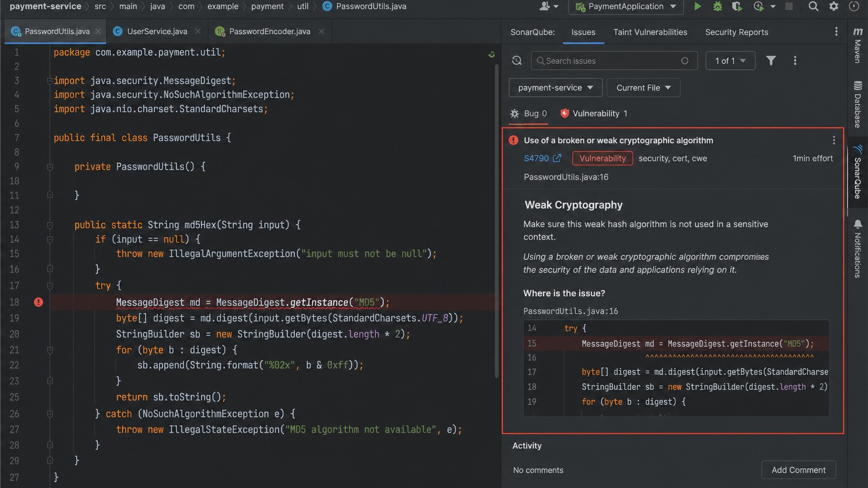Open the user account collaboration icon
868x488 pixels.
click(548, 6)
